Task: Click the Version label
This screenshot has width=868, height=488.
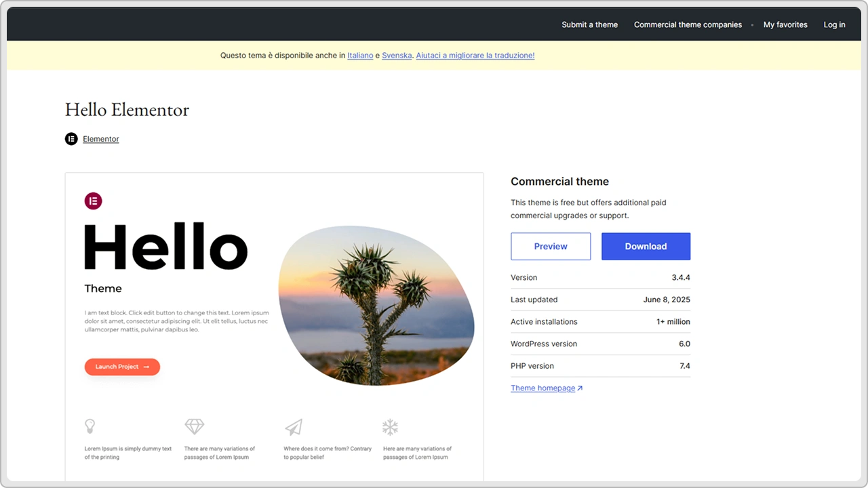Action: (x=524, y=278)
